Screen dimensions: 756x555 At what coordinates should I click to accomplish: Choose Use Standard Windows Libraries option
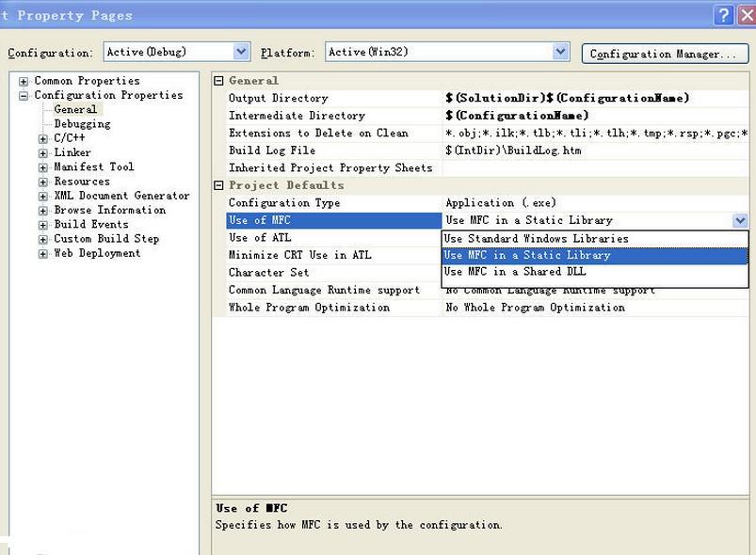coord(595,239)
